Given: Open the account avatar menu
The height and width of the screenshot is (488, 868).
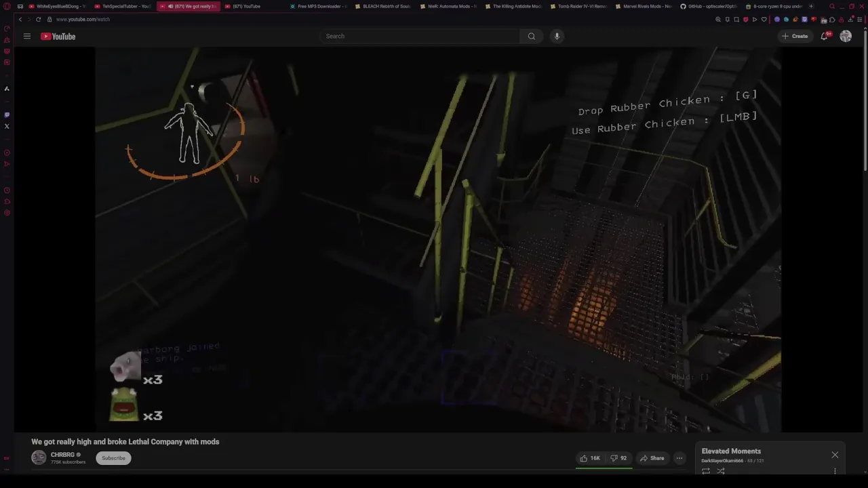Looking at the screenshot, I should [x=846, y=36].
